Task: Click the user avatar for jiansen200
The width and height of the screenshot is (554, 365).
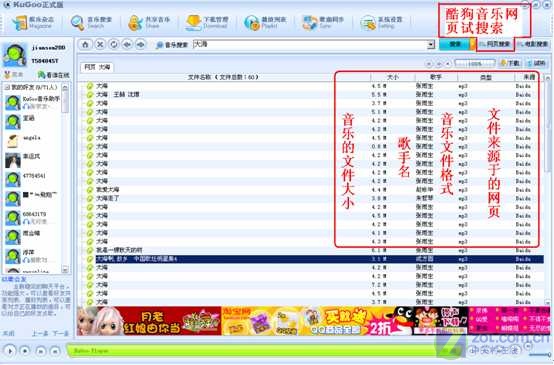Action: click(x=14, y=55)
